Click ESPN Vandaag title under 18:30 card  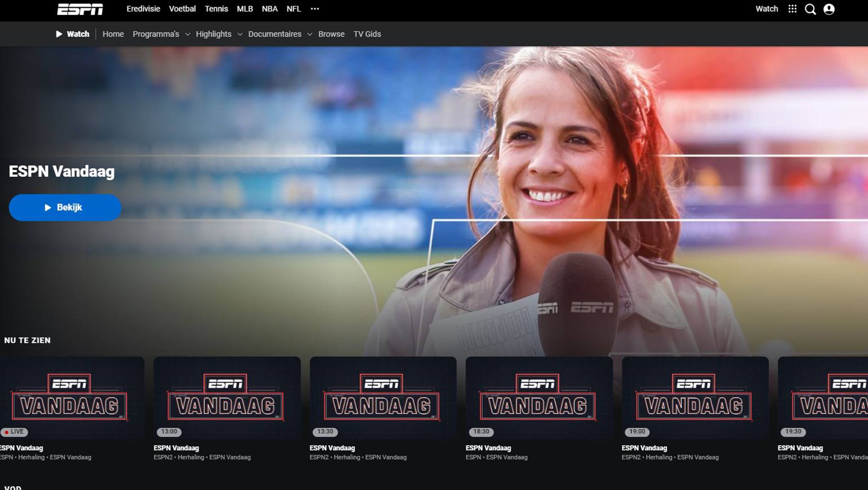(488, 448)
